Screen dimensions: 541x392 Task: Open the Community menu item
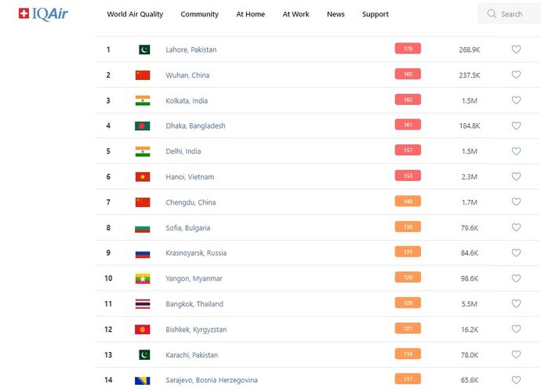click(199, 14)
